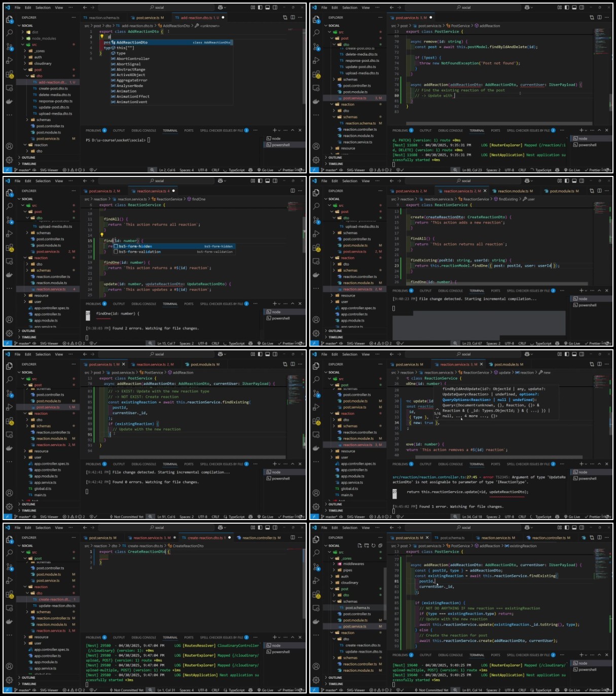
Task: Open Extensions view in add-reaction.dto.ts window
Action: coord(10,74)
